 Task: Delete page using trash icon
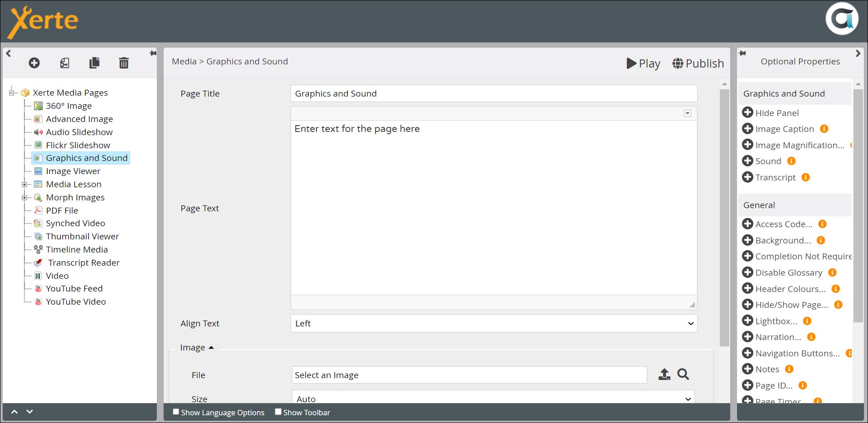(x=124, y=63)
